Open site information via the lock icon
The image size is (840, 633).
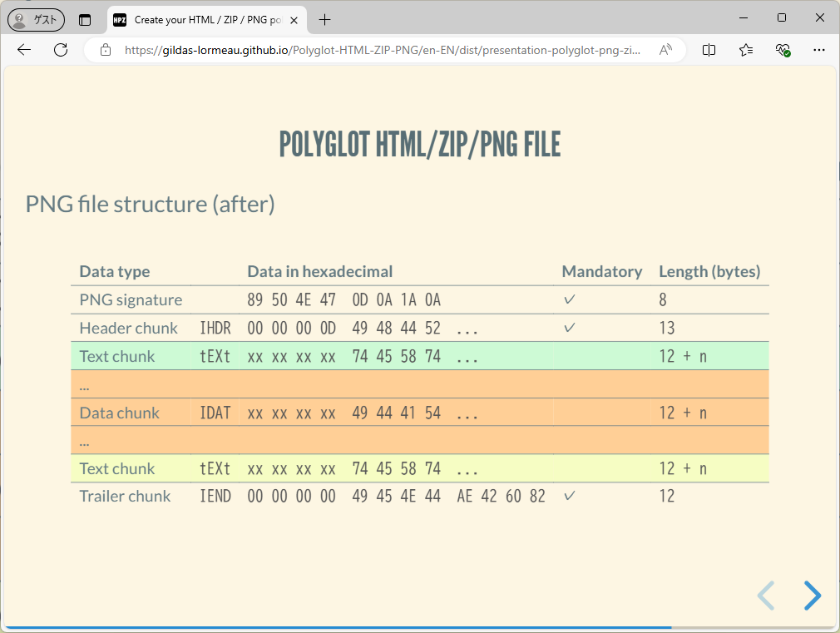[105, 50]
